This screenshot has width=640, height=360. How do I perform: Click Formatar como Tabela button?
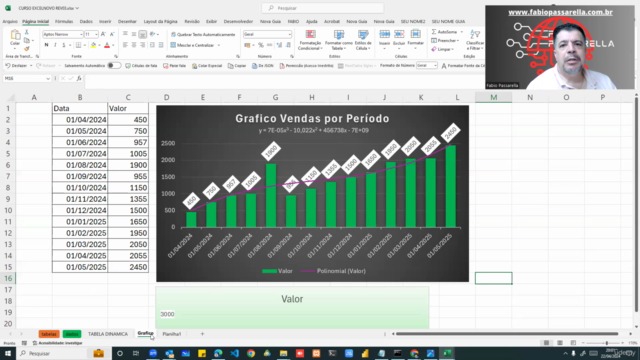tap(339, 40)
